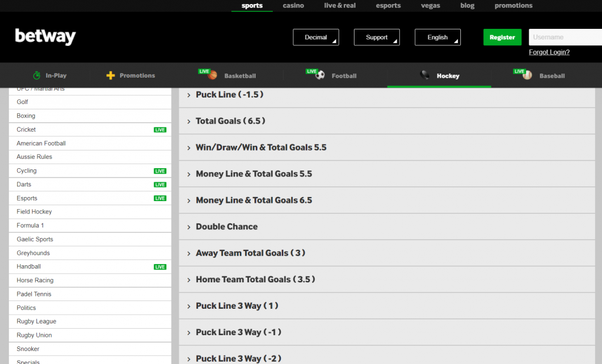Click the Forgot Login? link
602x364 pixels.
coord(549,52)
